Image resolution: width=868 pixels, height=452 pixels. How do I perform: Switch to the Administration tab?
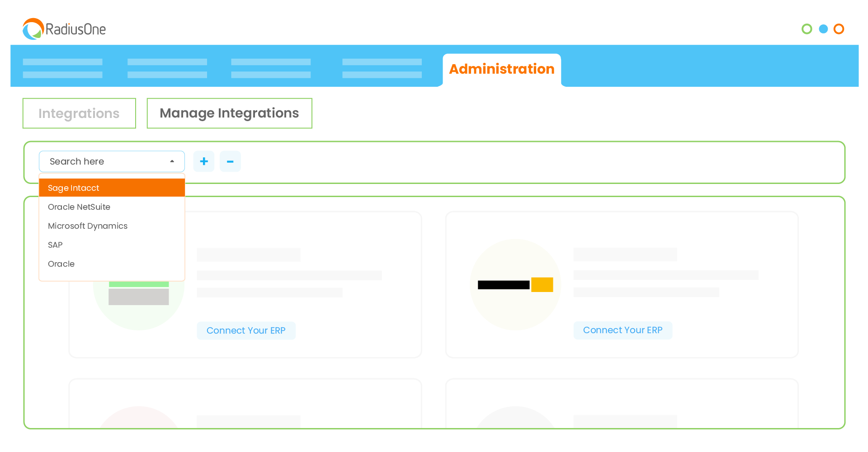pyautogui.click(x=502, y=69)
